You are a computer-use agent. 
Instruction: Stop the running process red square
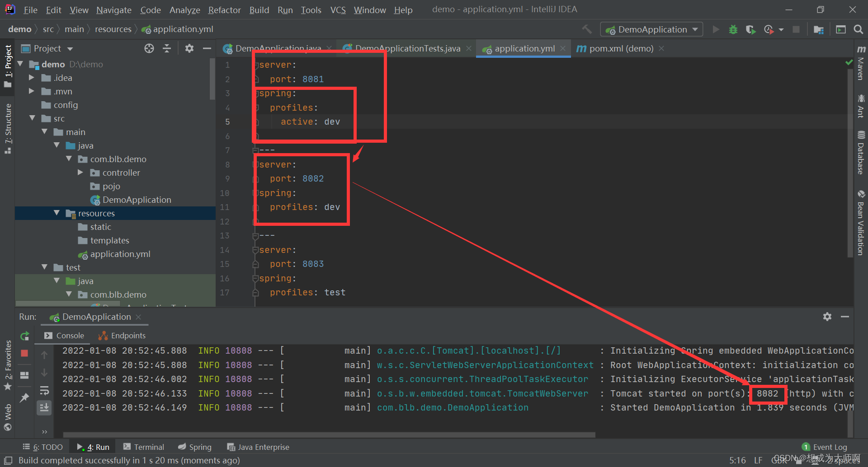click(x=25, y=353)
